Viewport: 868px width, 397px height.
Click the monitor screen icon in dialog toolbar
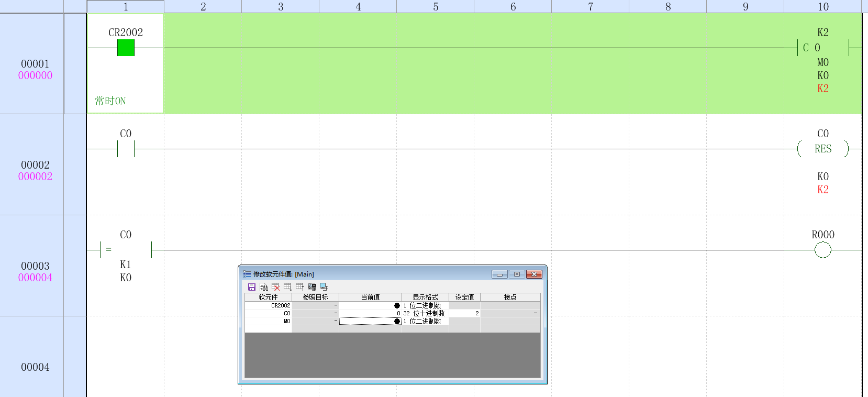pyautogui.click(x=324, y=287)
